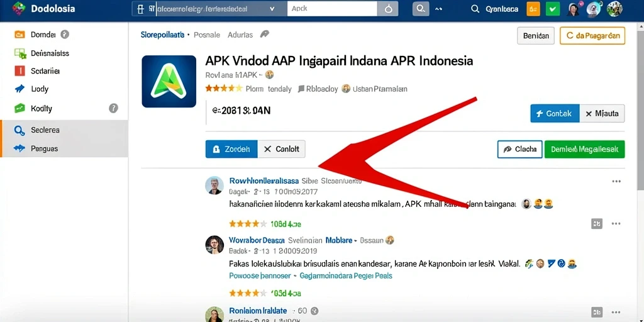Click the avatar of reviewer Ronlaiom Iraldate
Image resolution: width=644 pixels, height=322 pixels.
click(x=214, y=314)
